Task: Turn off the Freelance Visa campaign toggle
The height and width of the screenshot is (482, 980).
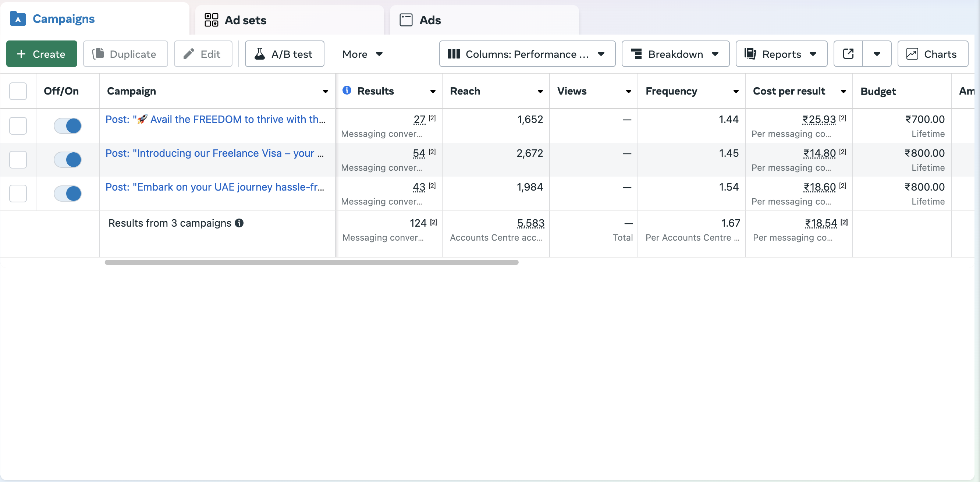Action: tap(67, 159)
